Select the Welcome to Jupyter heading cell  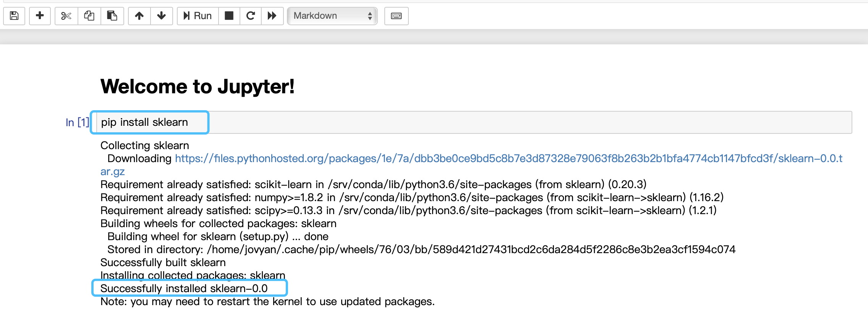pyautogui.click(x=198, y=86)
